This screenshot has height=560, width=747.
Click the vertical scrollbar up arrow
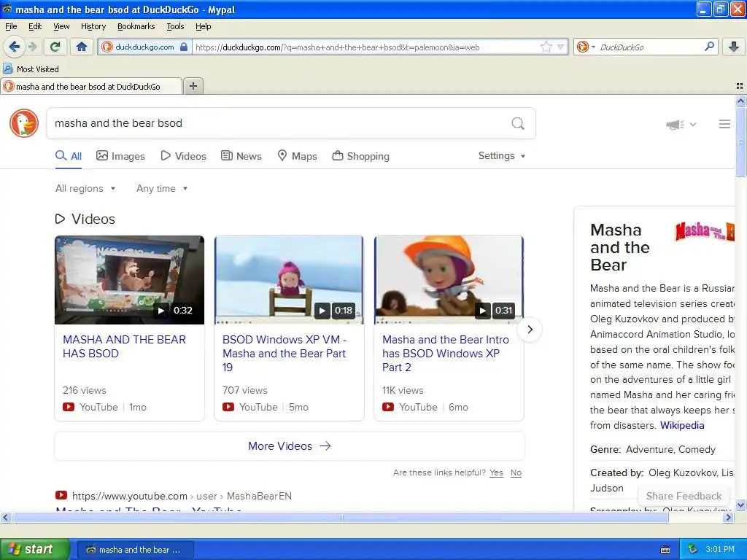tap(740, 101)
